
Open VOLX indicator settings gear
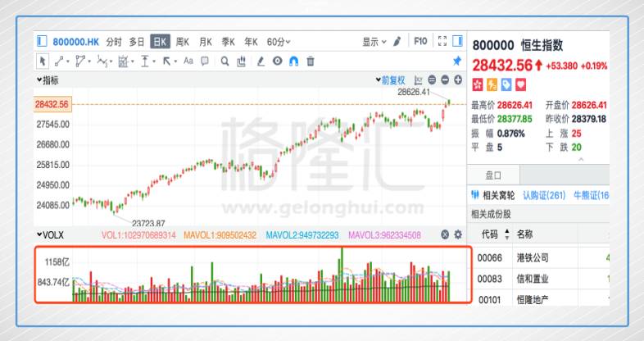[458, 234]
